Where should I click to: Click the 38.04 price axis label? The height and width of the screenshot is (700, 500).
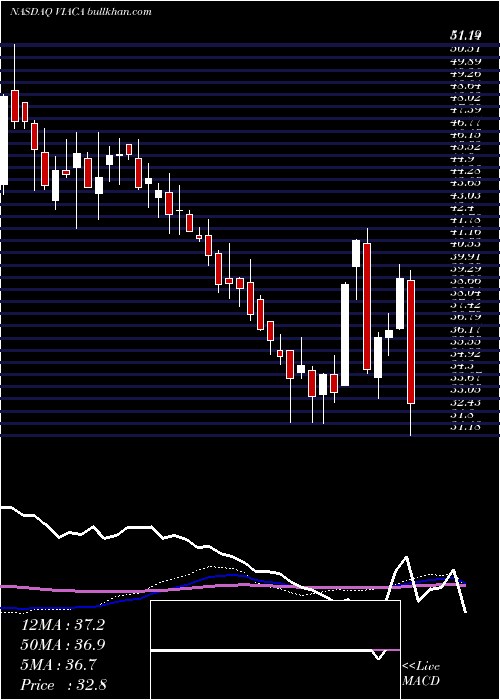click(x=464, y=293)
